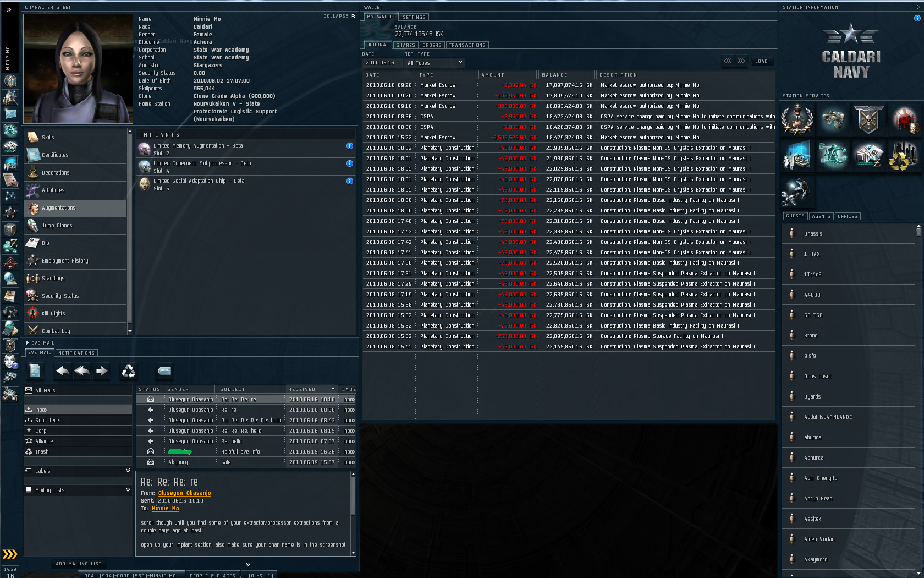Expand the Mailing Lists section
The height and width of the screenshot is (578, 924).
pos(128,490)
